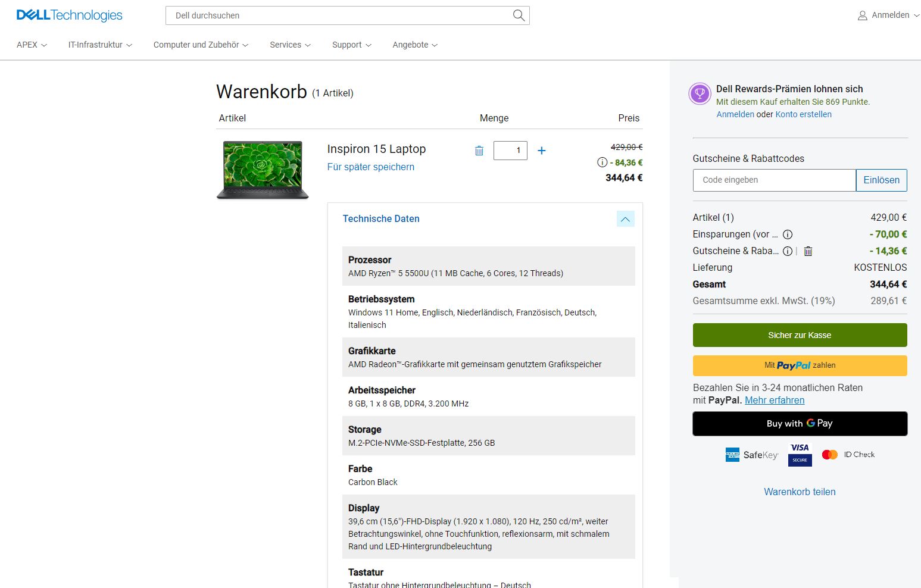Open info icon beside Einsparungen
Screen dimensions: 921x588
788,234
